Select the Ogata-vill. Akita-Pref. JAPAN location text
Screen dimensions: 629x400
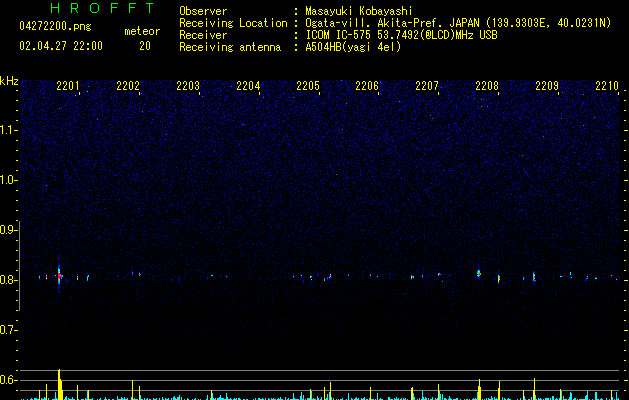[458, 23]
